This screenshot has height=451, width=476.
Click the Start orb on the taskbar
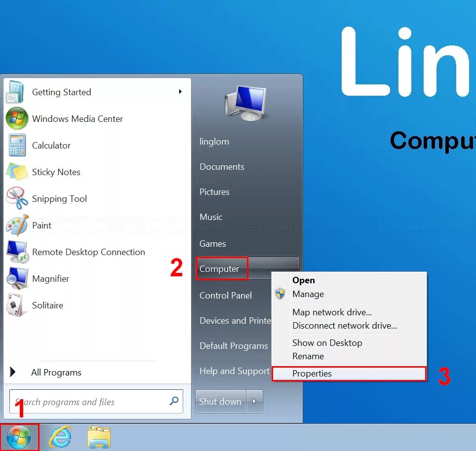coord(19,437)
